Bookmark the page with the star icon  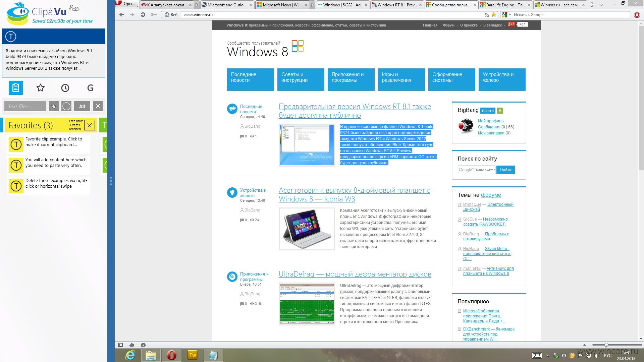pyautogui.click(x=494, y=15)
